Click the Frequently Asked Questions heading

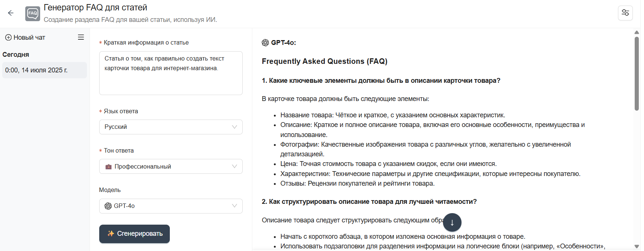324,61
